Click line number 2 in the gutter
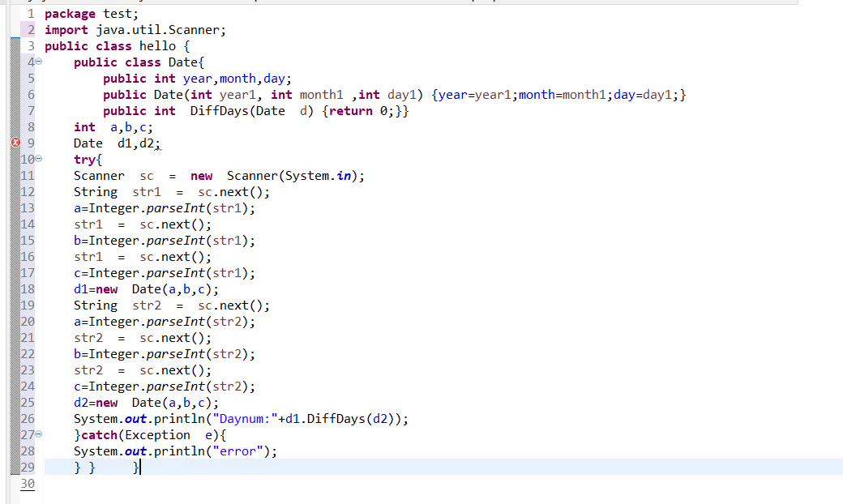The width and height of the screenshot is (843, 504). (x=31, y=29)
